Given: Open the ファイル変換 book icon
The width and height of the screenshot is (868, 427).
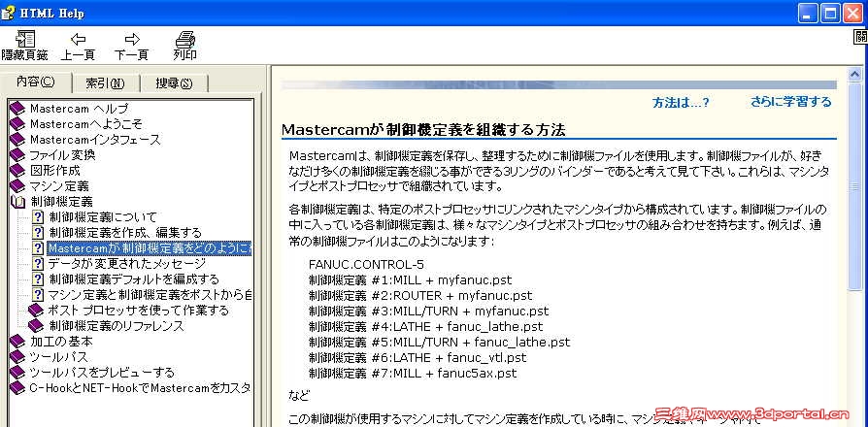Looking at the screenshot, I should tap(17, 155).
